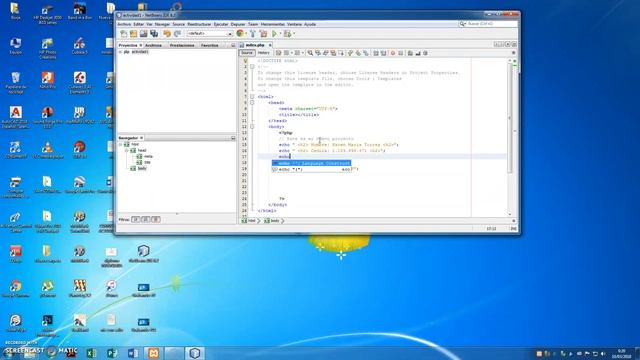Open XAMPP from the taskbar

click(x=153, y=353)
